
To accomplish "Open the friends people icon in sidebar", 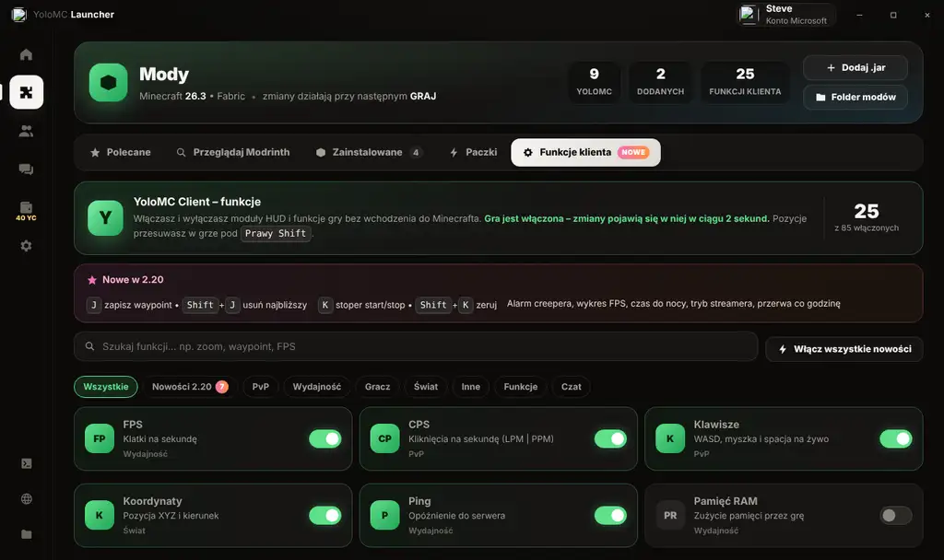I will [26, 131].
